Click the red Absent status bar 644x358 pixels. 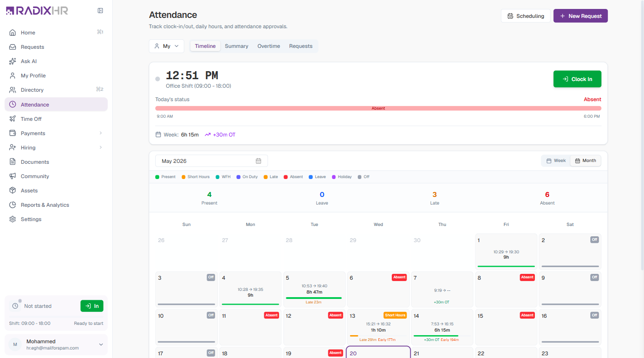(378, 108)
